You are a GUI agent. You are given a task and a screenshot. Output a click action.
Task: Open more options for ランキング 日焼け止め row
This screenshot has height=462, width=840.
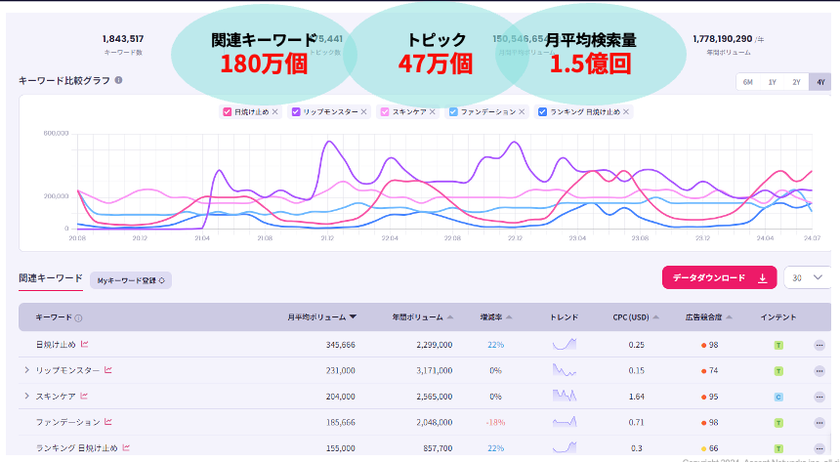pos(819,449)
